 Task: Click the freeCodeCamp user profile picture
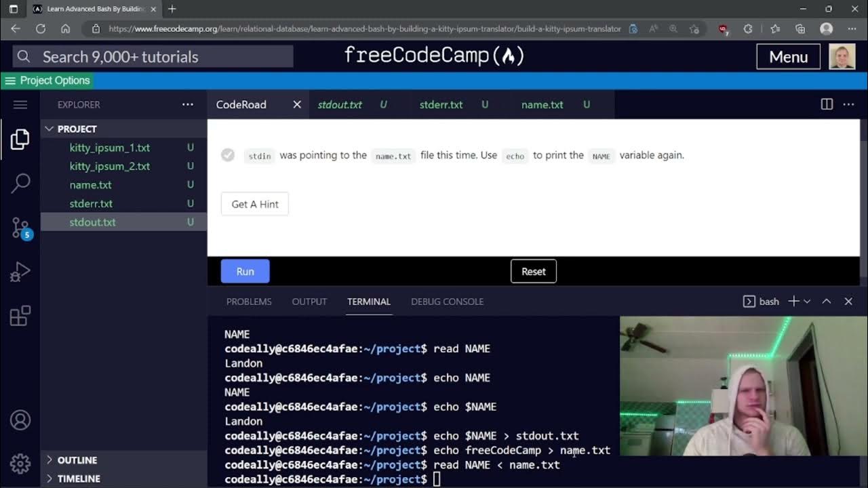(842, 57)
